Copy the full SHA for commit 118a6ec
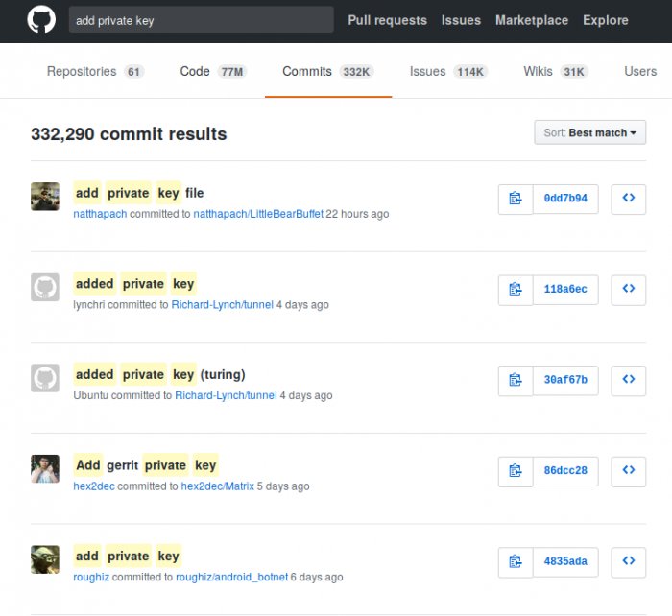 [516, 290]
